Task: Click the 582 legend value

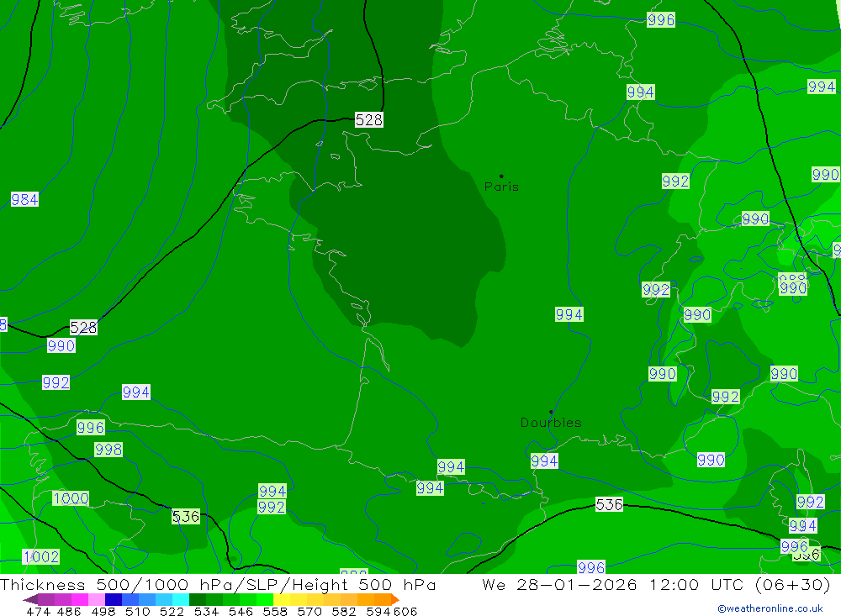Action: [x=343, y=611]
